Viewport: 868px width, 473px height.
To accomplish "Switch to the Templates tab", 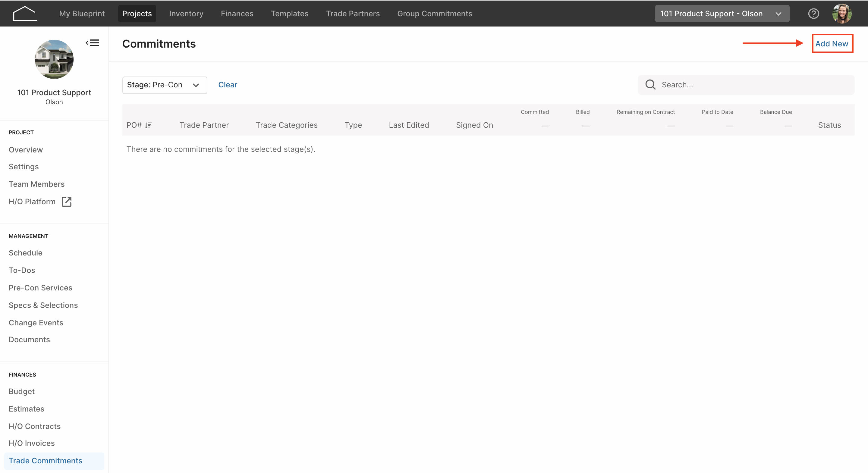I will (x=289, y=14).
